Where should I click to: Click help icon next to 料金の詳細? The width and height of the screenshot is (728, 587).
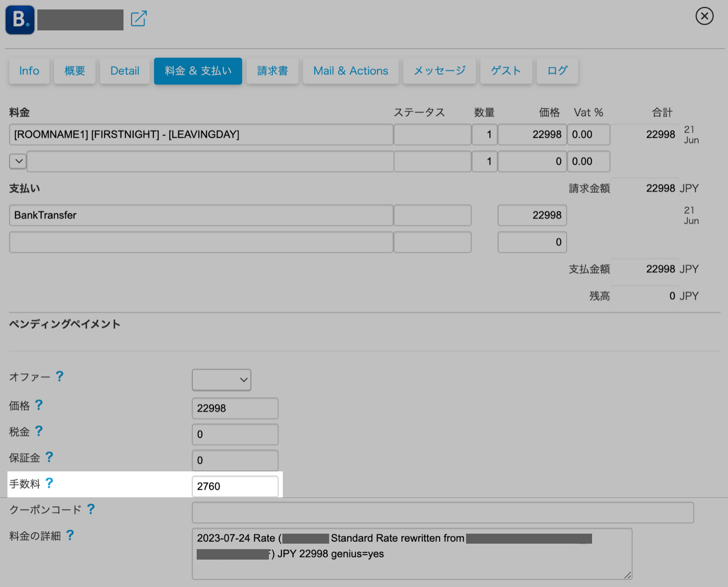[70, 535]
